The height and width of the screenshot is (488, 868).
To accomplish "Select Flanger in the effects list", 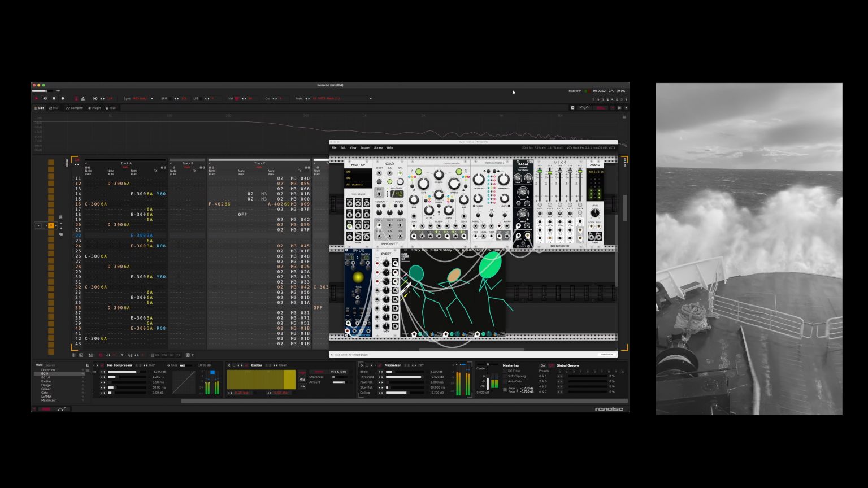I will [x=46, y=385].
